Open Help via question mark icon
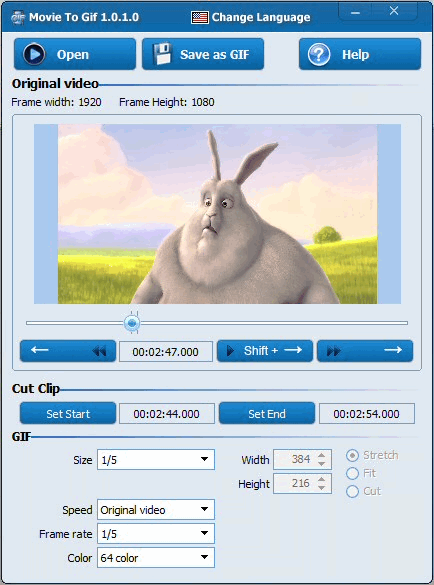Viewport: 434px width, 585px height. tap(319, 54)
